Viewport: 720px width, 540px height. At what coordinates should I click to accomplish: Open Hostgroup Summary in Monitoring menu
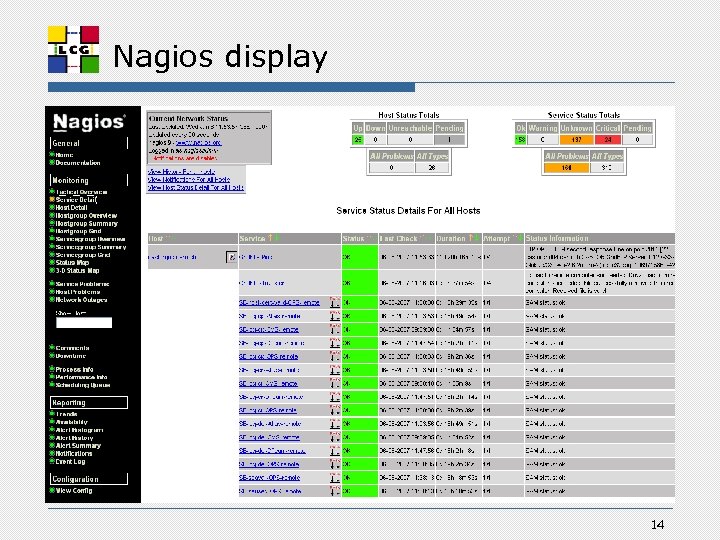[x=86, y=223]
